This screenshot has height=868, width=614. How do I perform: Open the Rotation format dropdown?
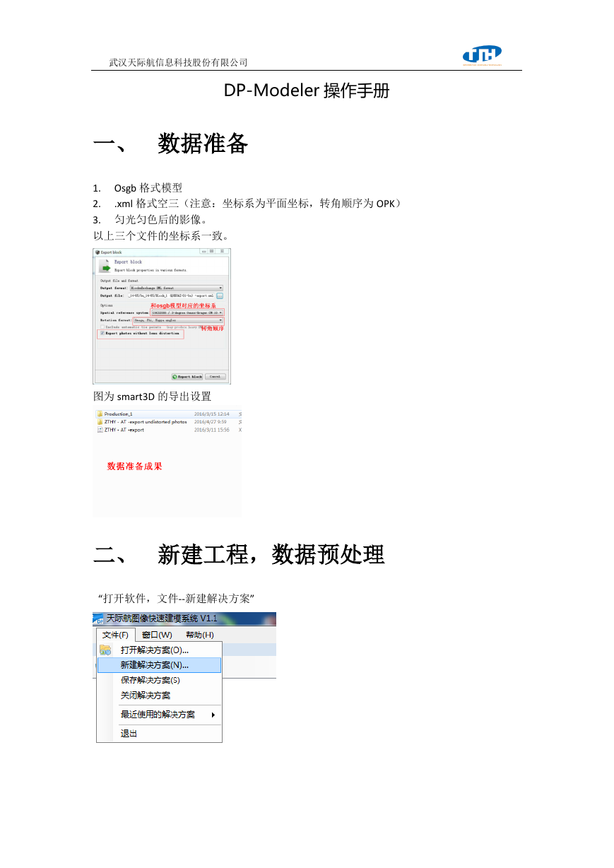(x=178, y=320)
